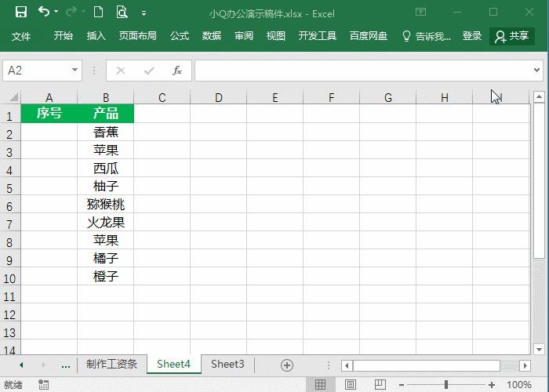Open the Name Box dropdown arrow
The width and height of the screenshot is (549, 392).
[75, 71]
